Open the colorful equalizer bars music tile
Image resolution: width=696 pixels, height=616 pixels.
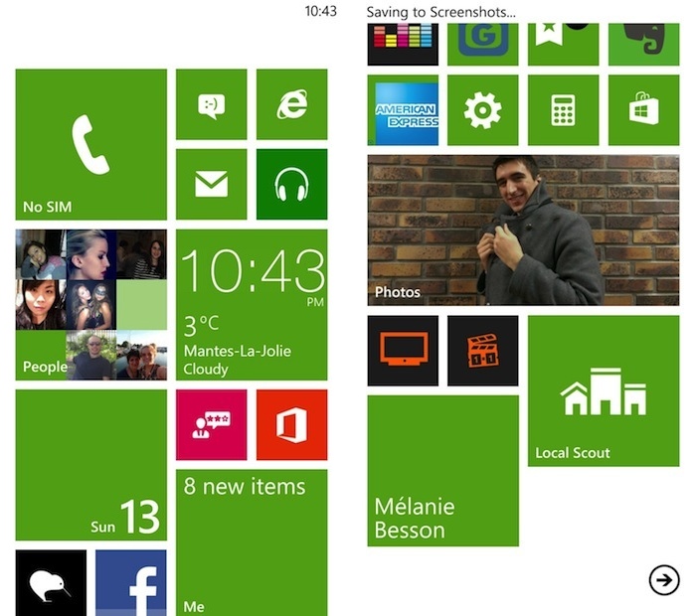[403, 44]
